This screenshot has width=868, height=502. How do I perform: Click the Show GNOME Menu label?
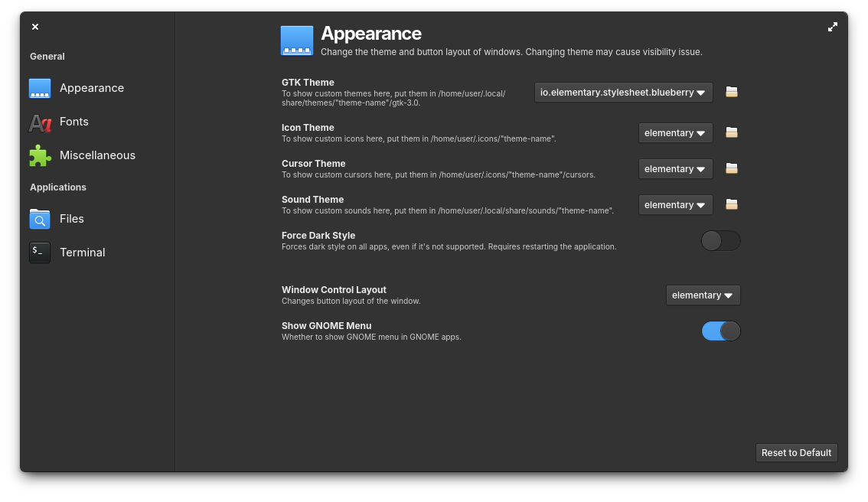[x=327, y=325]
